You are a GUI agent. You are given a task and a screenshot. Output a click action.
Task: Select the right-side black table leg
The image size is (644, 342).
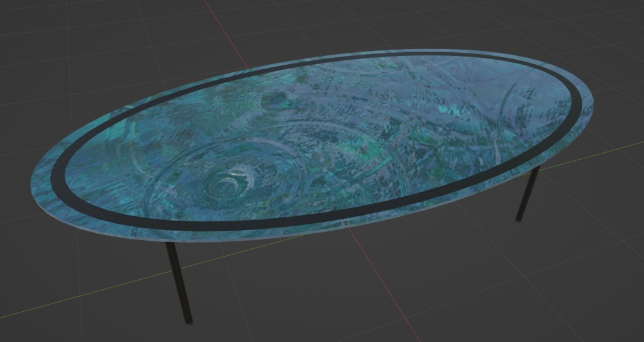point(528,194)
